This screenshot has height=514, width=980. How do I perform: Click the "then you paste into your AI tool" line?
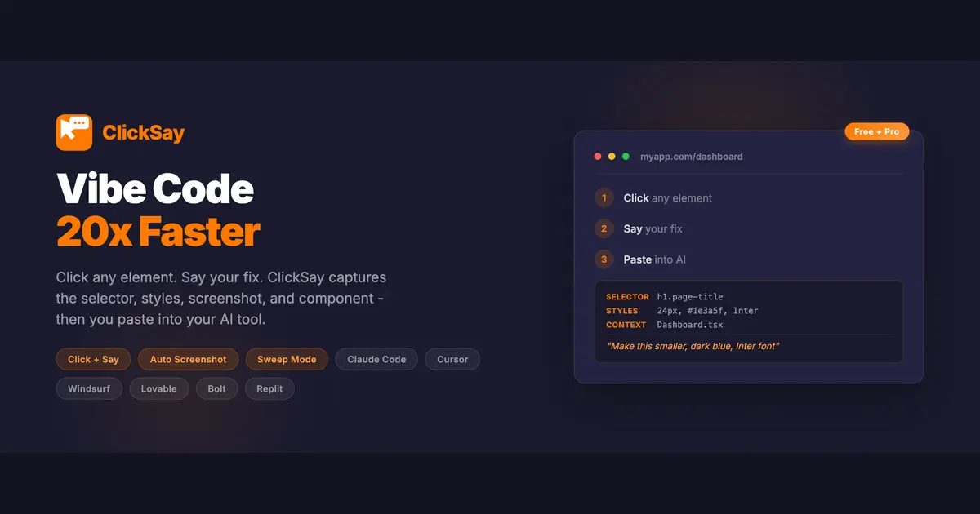pos(161,320)
